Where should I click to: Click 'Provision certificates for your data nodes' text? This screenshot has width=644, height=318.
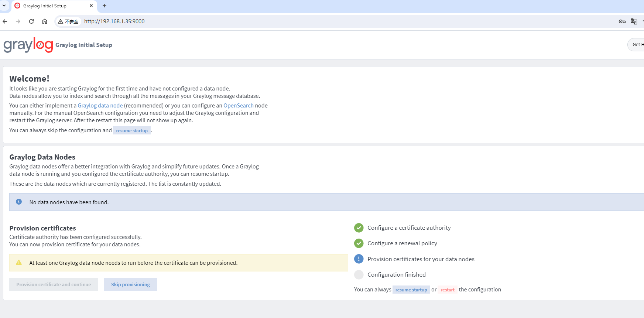tap(421, 259)
